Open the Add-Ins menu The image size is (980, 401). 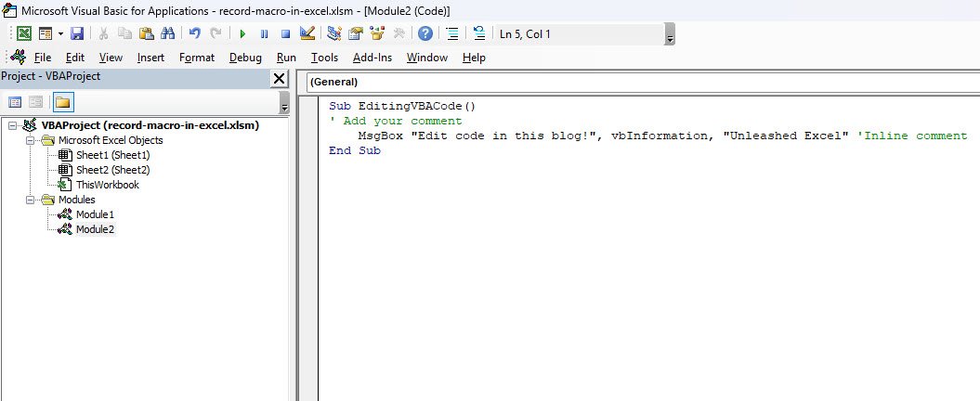[372, 58]
